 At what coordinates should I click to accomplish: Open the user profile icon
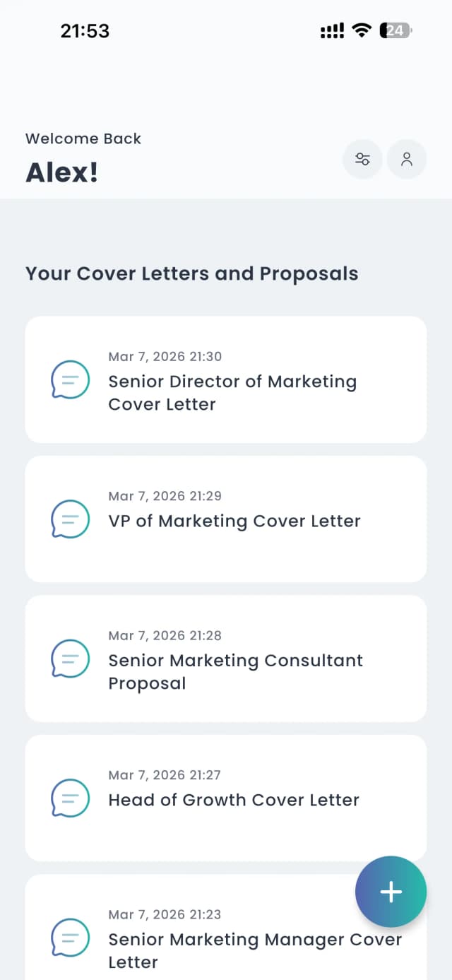(x=407, y=159)
